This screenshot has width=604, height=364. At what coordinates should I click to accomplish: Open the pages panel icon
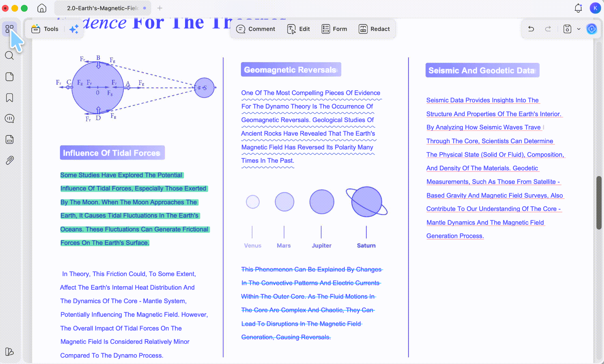(x=9, y=77)
